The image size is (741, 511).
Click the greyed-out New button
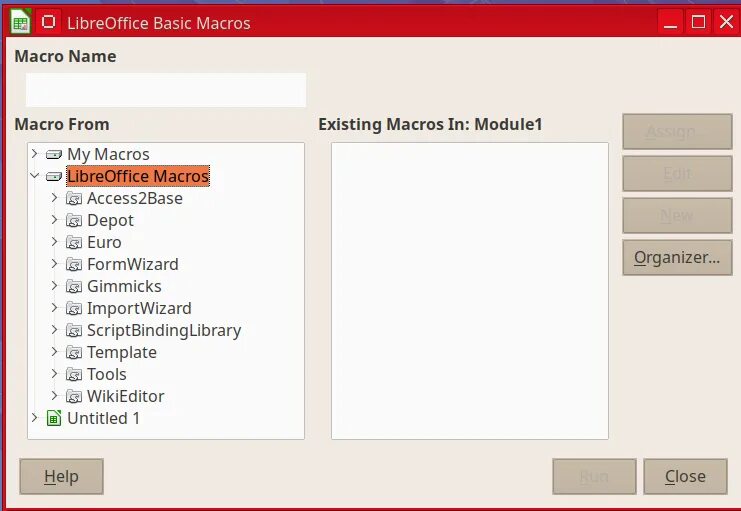click(x=677, y=216)
